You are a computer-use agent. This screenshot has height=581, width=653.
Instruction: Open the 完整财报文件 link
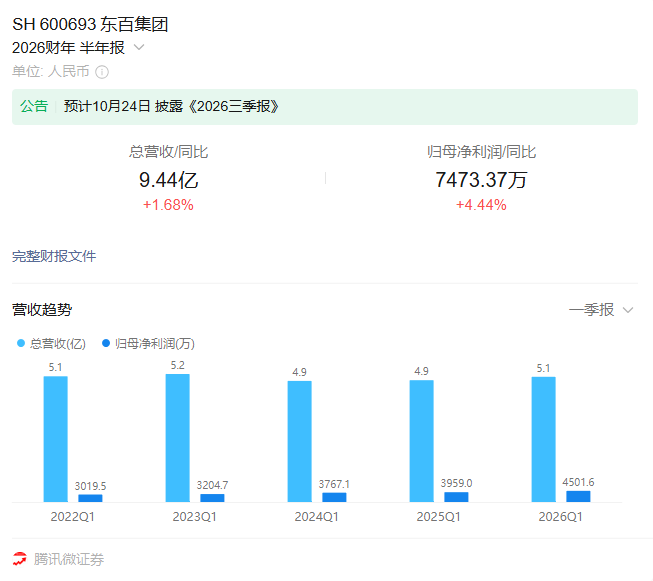(54, 256)
